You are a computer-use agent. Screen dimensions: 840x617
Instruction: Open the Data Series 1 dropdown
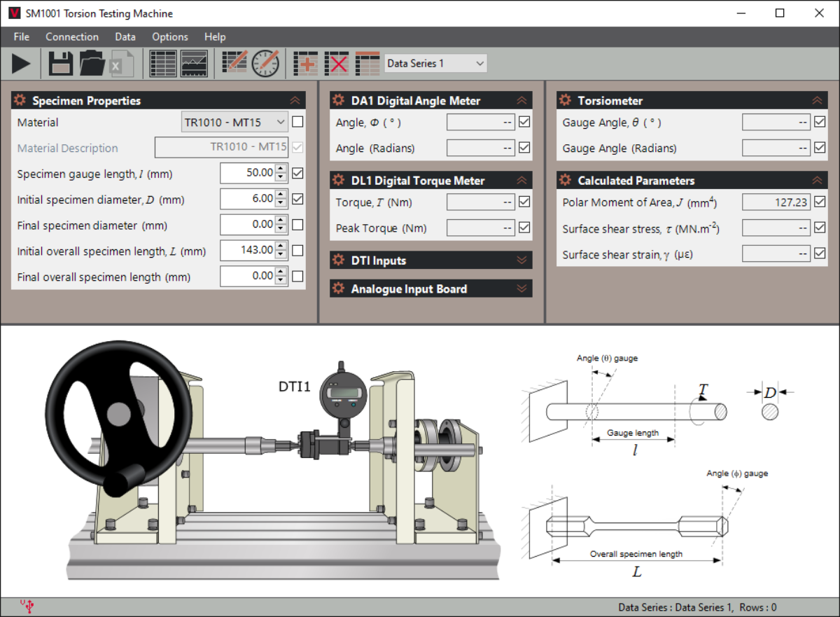435,63
